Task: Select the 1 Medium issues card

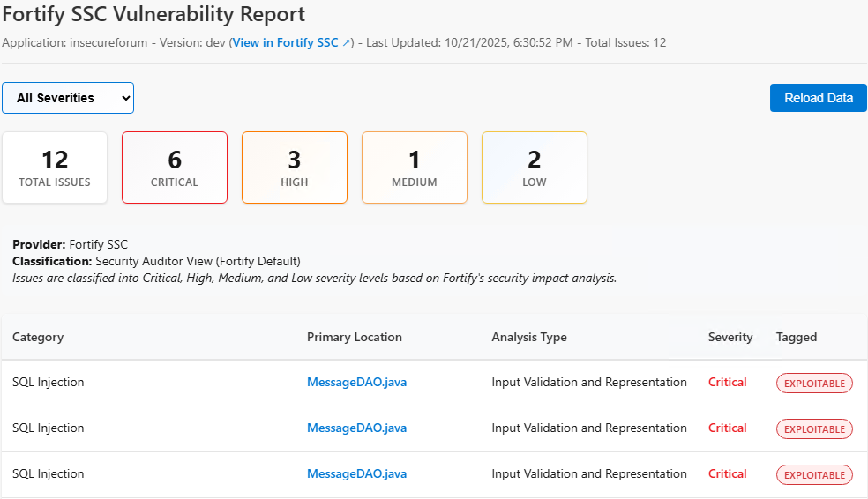Action: 415,168
